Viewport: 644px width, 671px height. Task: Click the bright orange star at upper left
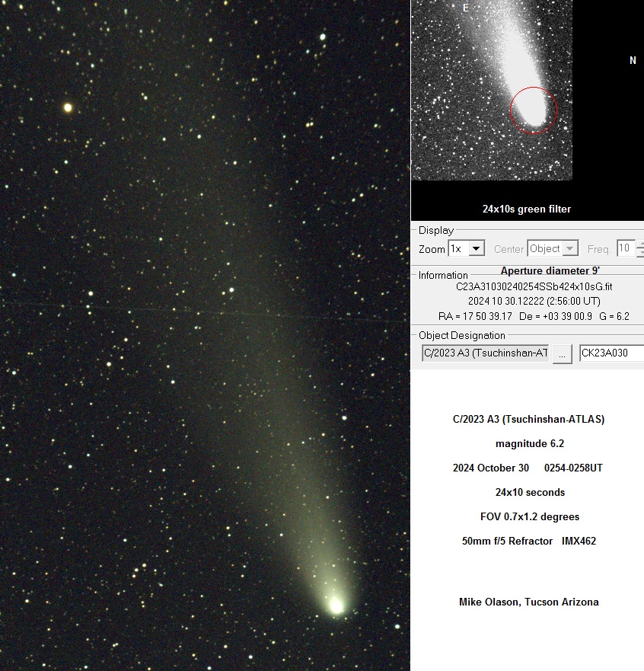click(68, 108)
